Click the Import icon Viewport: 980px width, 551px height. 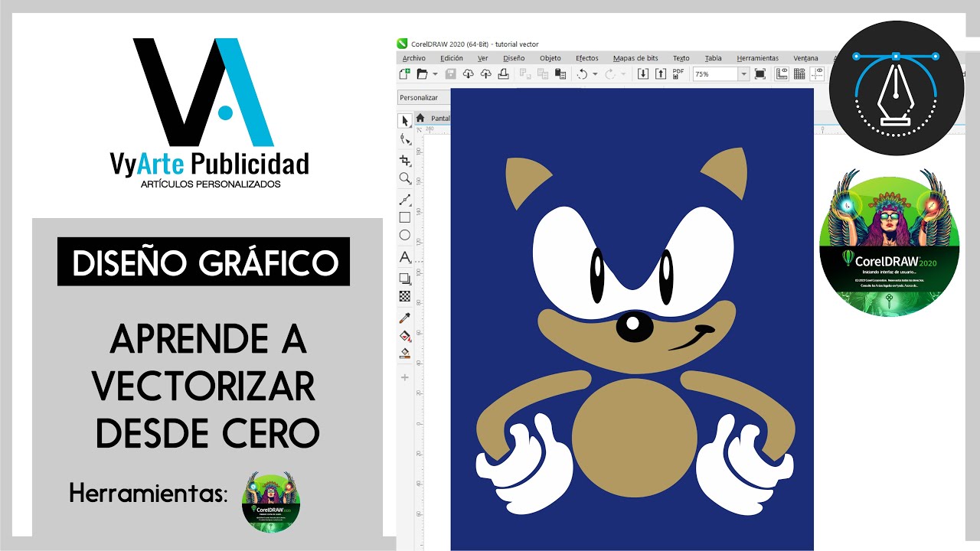click(643, 73)
